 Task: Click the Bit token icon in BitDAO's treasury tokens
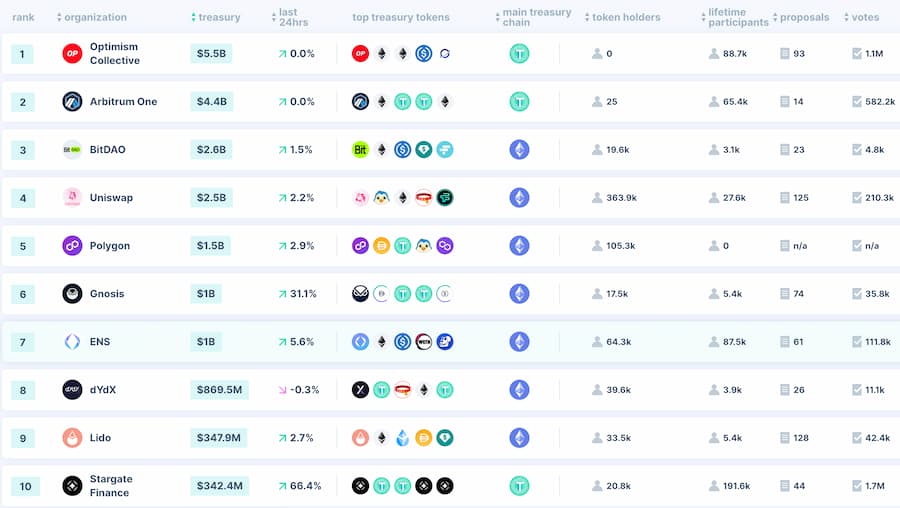[x=360, y=150]
